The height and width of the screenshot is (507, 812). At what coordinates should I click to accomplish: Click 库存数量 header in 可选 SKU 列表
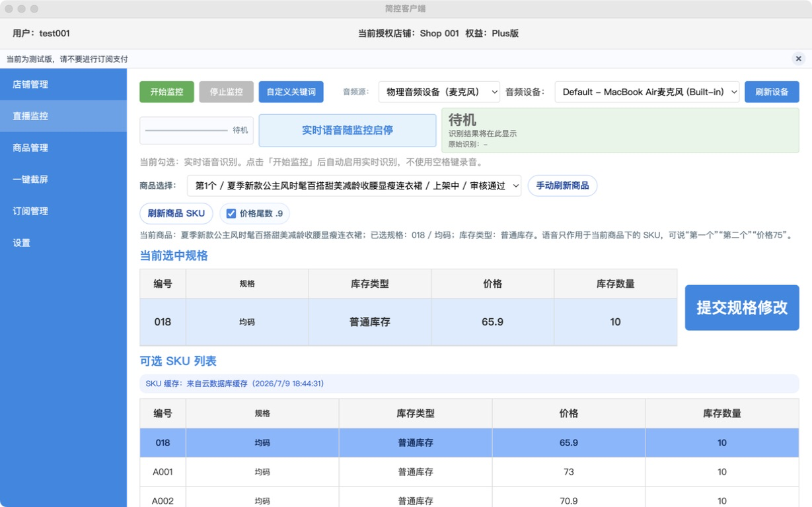(721, 413)
